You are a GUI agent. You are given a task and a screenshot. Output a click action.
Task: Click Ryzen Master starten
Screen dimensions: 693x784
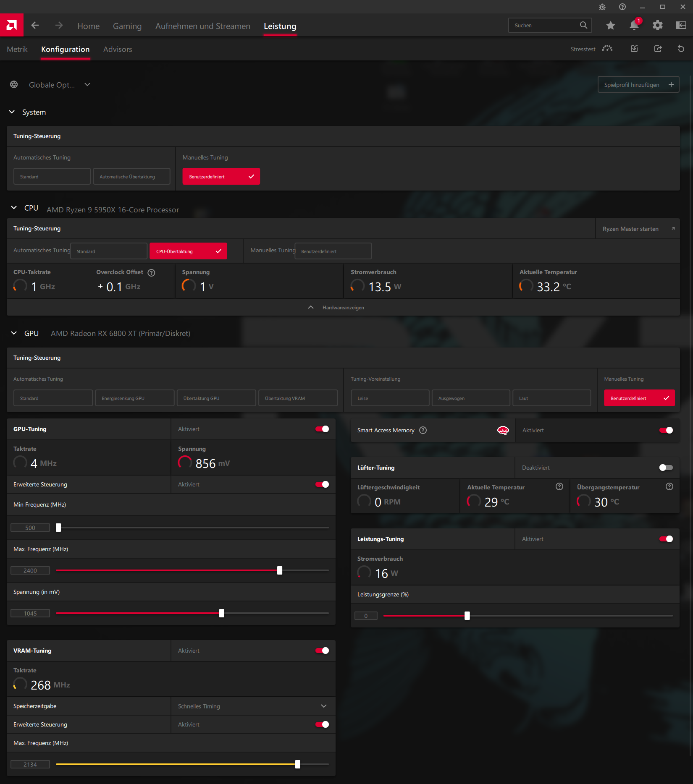point(638,229)
